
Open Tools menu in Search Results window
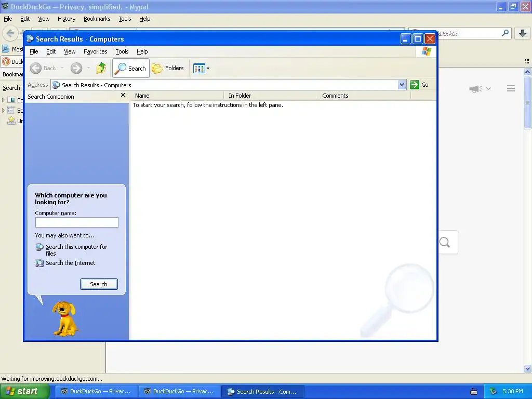(x=122, y=51)
